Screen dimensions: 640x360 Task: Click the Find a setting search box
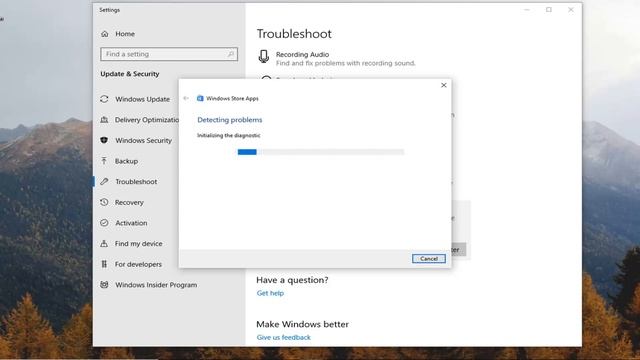tap(169, 54)
